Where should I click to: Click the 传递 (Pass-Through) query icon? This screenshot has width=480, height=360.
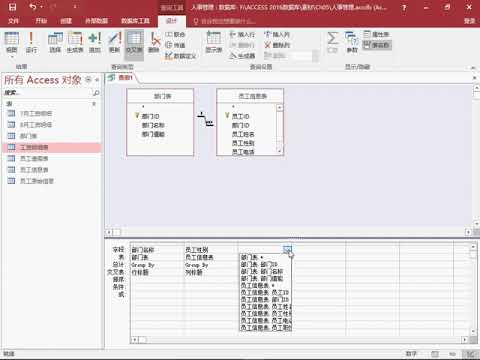[x=175, y=45]
